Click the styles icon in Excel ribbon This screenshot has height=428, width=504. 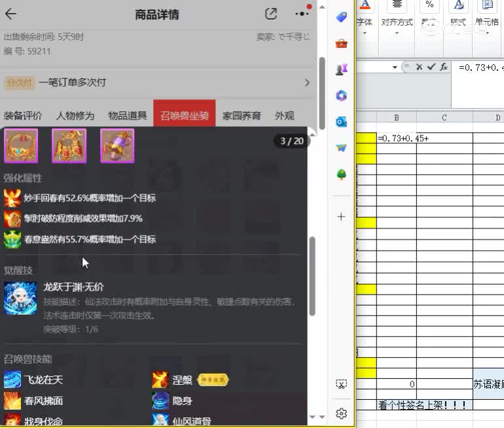(x=458, y=5)
